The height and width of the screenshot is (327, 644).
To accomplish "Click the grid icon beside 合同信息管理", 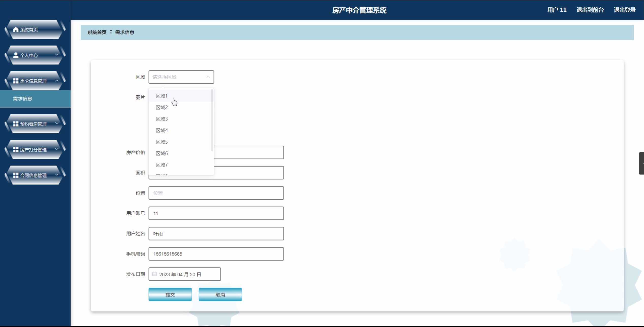I will coord(16,175).
